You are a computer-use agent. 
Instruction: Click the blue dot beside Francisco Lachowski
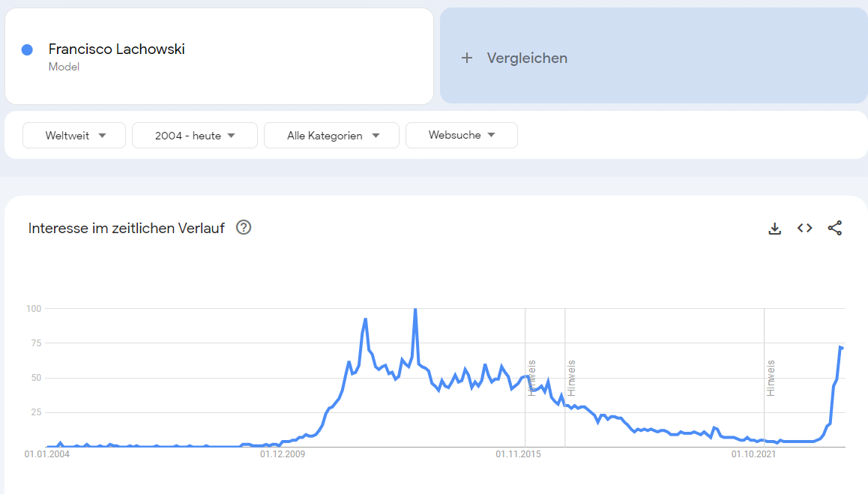(x=28, y=49)
